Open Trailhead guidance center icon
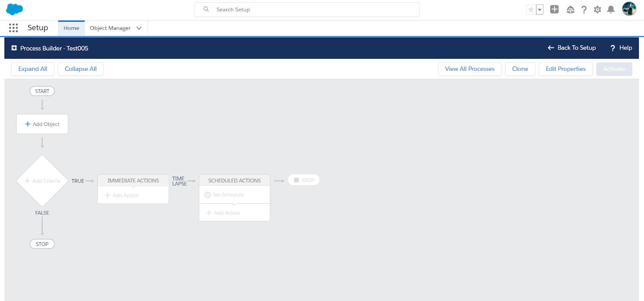This screenshot has height=301, width=644. pos(570,10)
